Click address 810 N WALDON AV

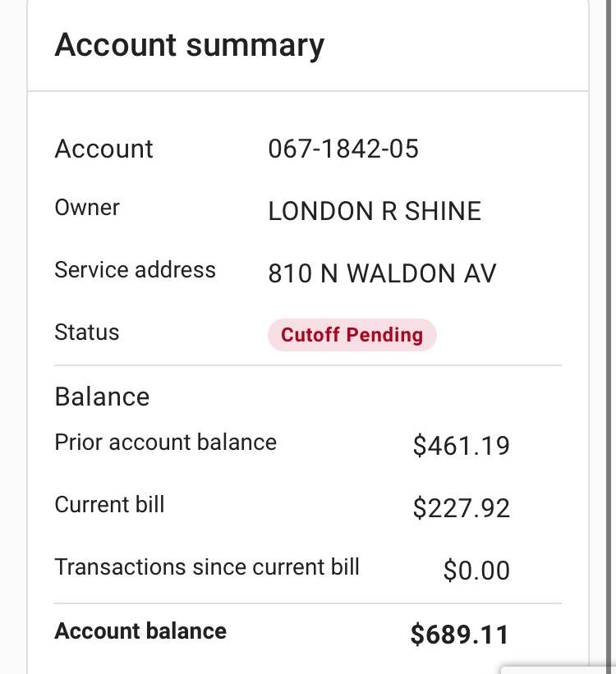click(x=382, y=273)
